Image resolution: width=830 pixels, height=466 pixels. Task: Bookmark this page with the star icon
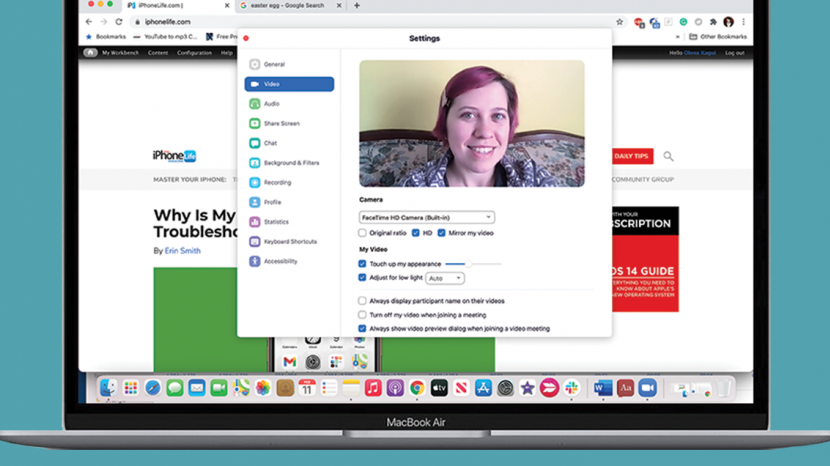[x=619, y=22]
